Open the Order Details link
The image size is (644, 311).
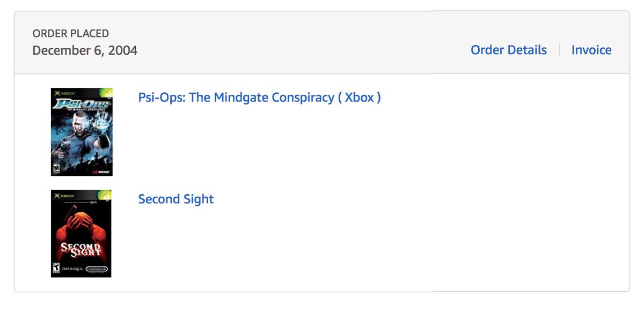(x=508, y=50)
